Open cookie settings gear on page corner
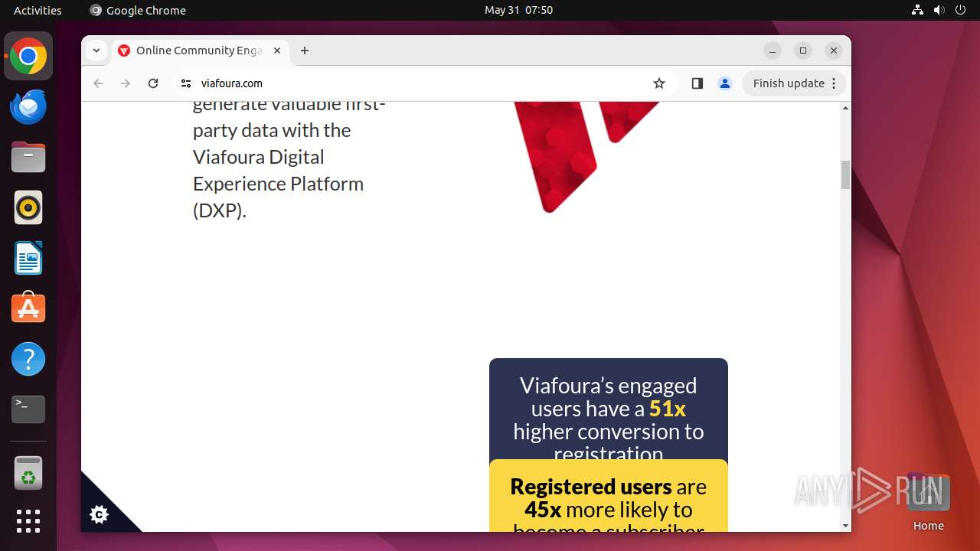Viewport: 980px width, 551px height. [x=99, y=514]
